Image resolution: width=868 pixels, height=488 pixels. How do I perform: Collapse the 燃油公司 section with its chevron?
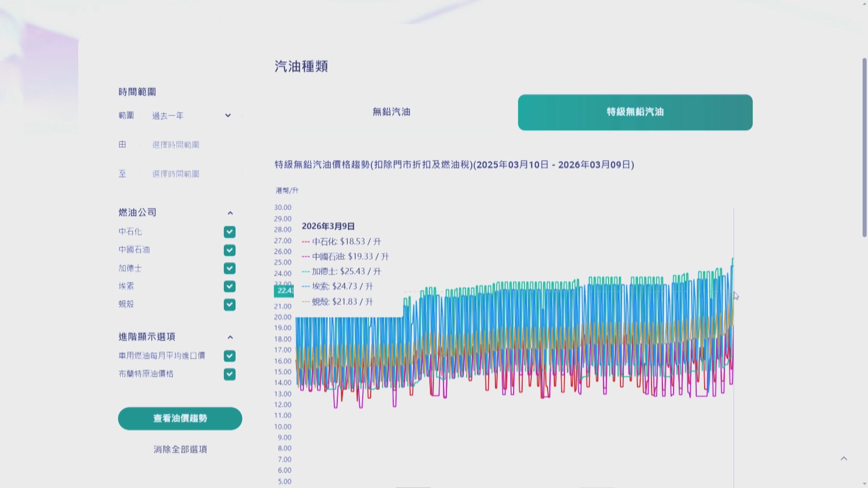click(231, 212)
